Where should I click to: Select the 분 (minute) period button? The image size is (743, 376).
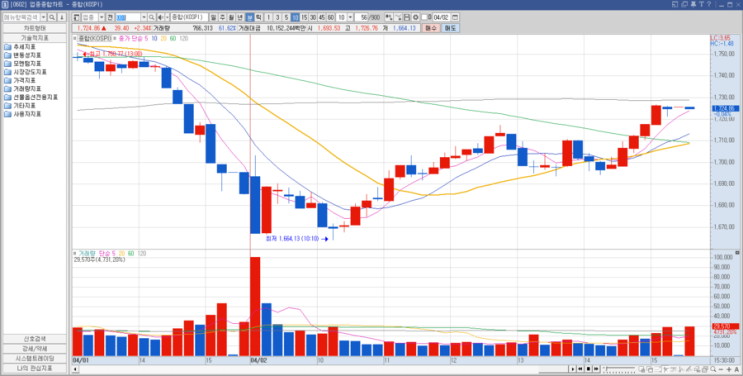[x=250, y=17]
